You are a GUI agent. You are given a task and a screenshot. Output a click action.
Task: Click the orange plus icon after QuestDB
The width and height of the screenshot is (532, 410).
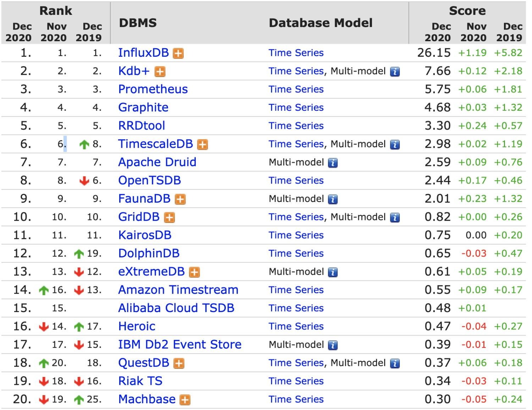(179, 363)
